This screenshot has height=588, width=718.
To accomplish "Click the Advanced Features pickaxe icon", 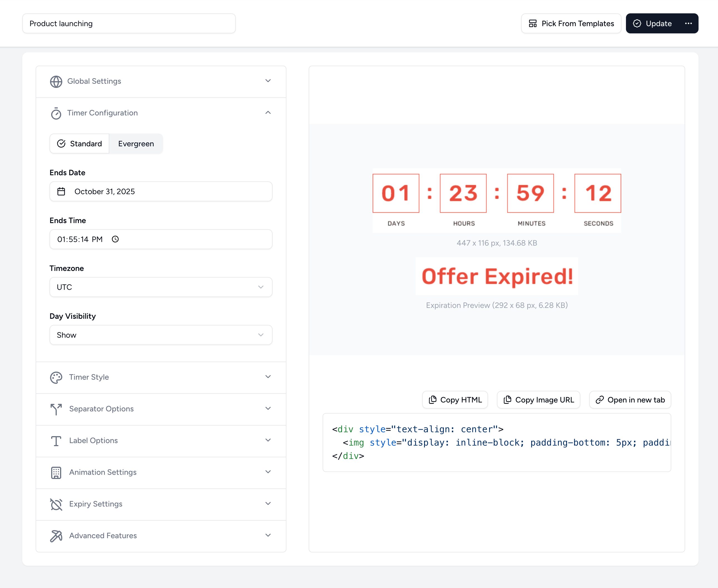I will [56, 535].
